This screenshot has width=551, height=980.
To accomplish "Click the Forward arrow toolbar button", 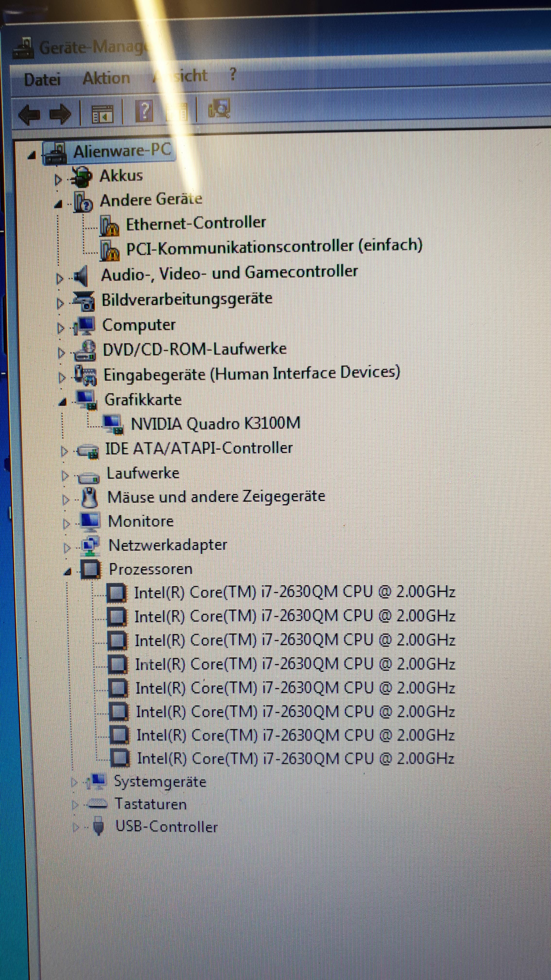I will (60, 114).
